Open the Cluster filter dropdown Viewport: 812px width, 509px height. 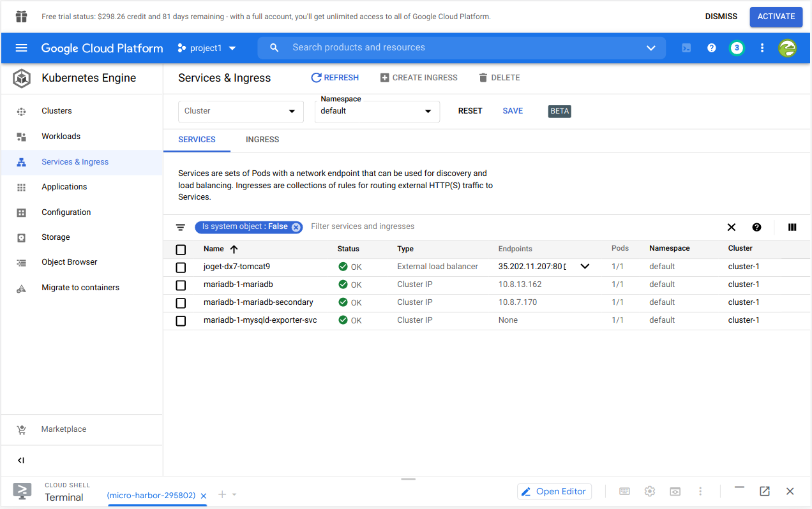pyautogui.click(x=241, y=111)
